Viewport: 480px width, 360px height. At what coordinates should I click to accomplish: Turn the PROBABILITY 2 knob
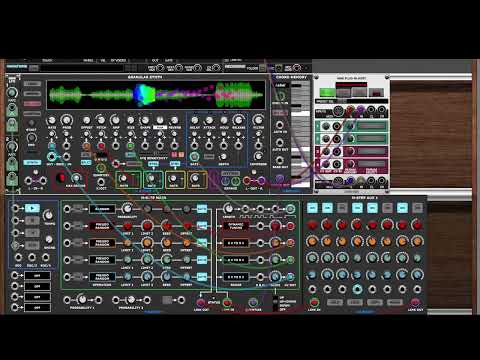131,300
